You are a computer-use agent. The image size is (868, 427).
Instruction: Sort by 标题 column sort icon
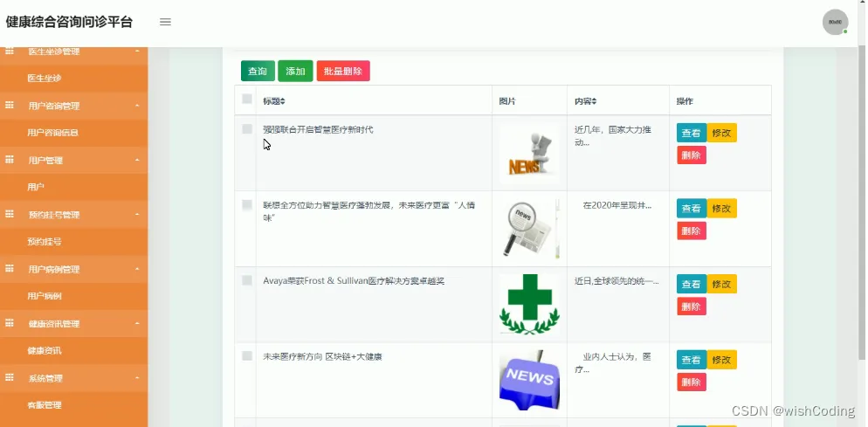click(x=282, y=101)
